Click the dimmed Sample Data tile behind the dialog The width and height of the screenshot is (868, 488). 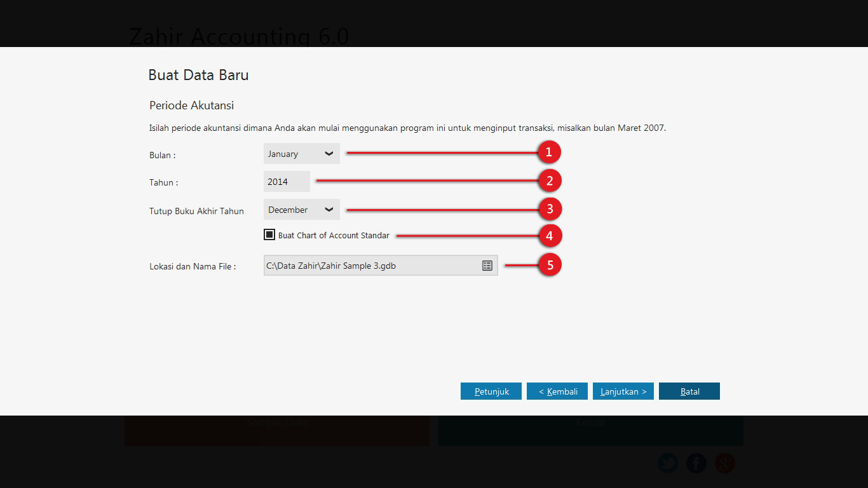(277, 430)
